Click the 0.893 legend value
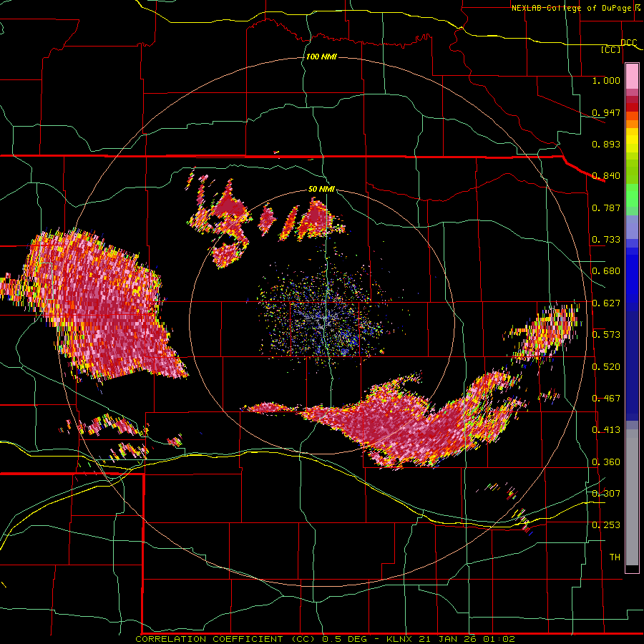644x644 pixels. (x=606, y=144)
